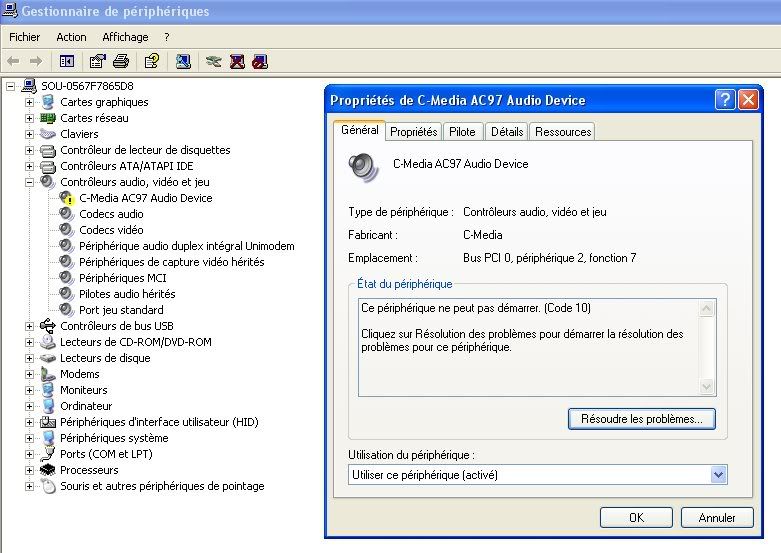Click the Uninstall device toolbar icon
Viewport: 781px width, 553px height.
pos(237,61)
